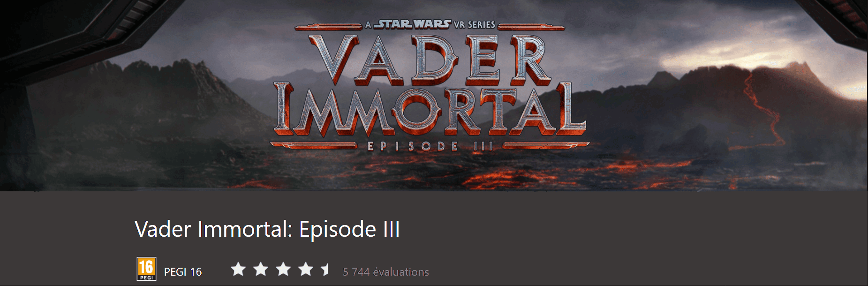The image size is (868, 286).
Task: Click the half-filled fifth star
Action: click(325, 270)
